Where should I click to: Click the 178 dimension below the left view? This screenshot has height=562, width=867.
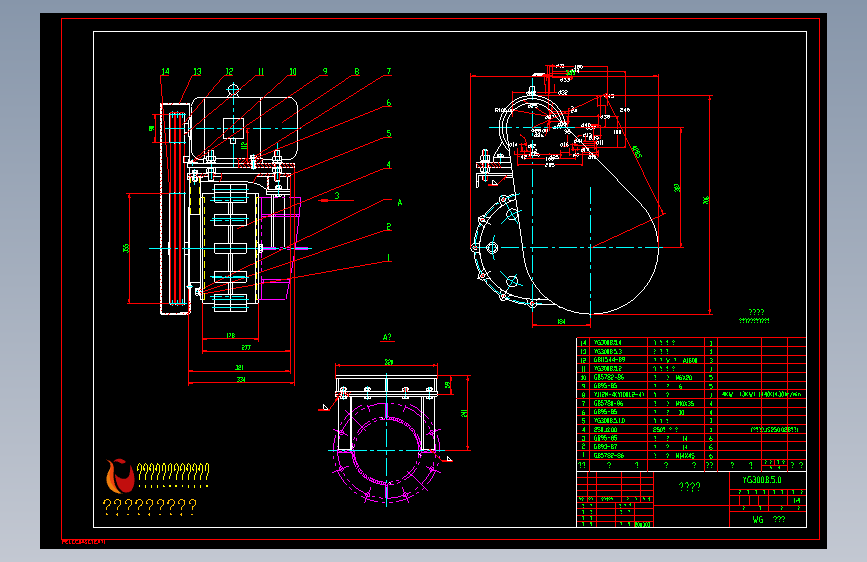tap(231, 335)
